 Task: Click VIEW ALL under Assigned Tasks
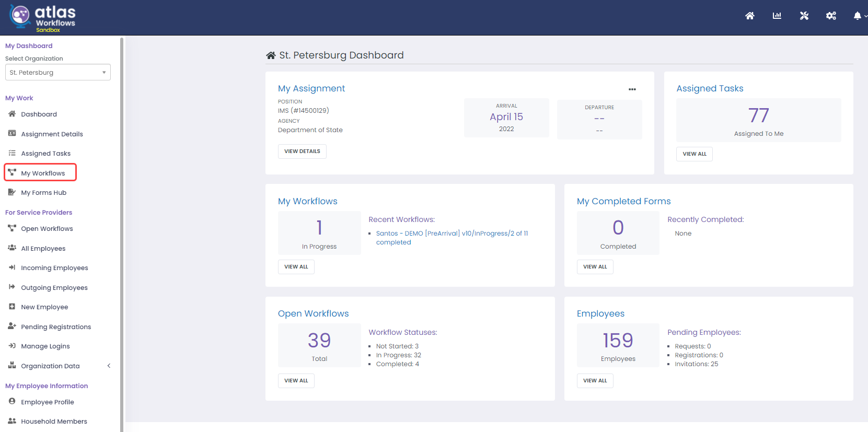tap(695, 154)
